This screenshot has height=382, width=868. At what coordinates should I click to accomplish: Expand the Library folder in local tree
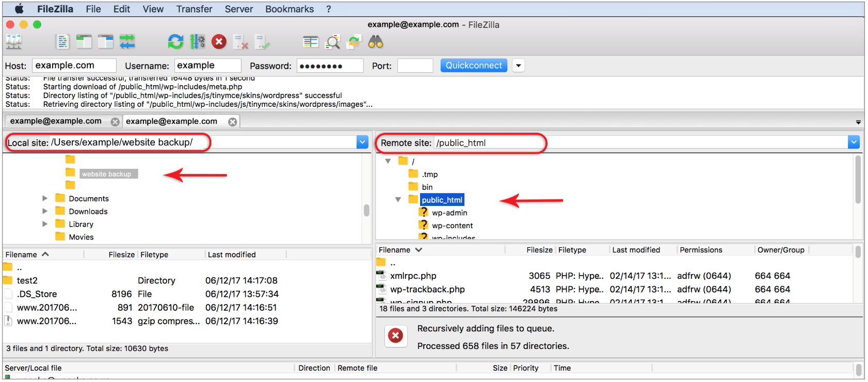[x=45, y=224]
